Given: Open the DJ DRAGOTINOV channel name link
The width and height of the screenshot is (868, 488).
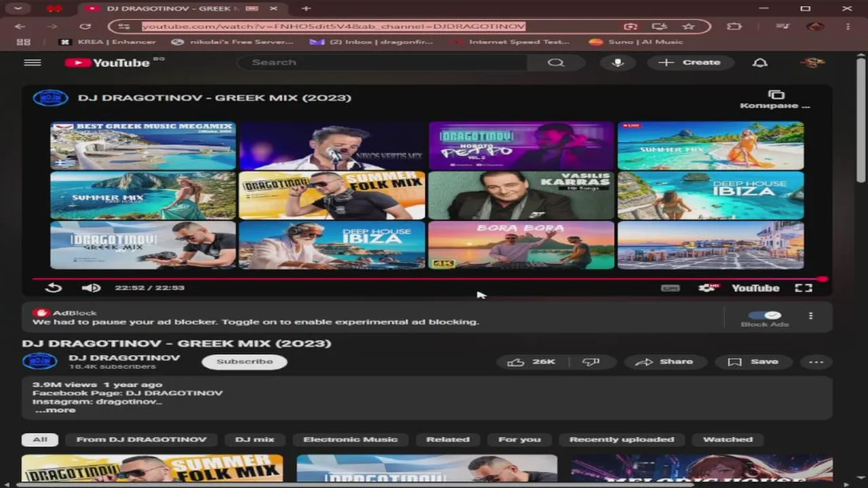Looking at the screenshot, I should [124, 357].
